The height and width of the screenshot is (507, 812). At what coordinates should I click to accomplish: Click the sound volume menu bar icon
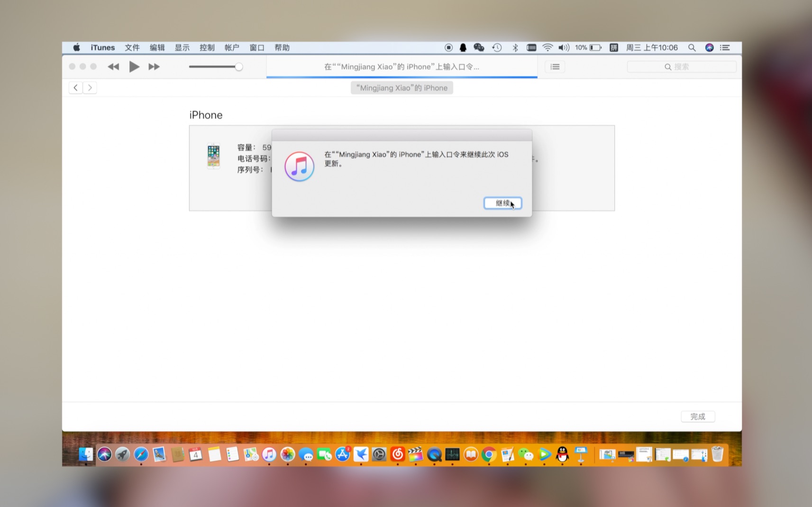(564, 47)
